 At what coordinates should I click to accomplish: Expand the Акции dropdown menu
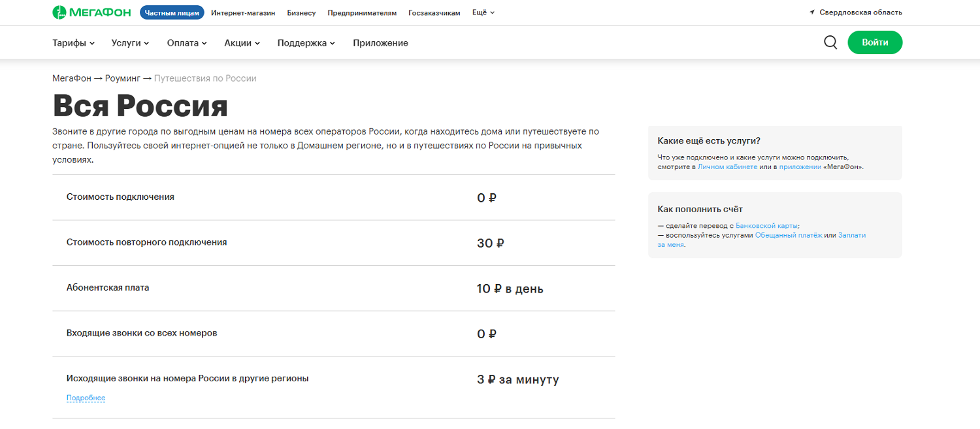(x=242, y=43)
